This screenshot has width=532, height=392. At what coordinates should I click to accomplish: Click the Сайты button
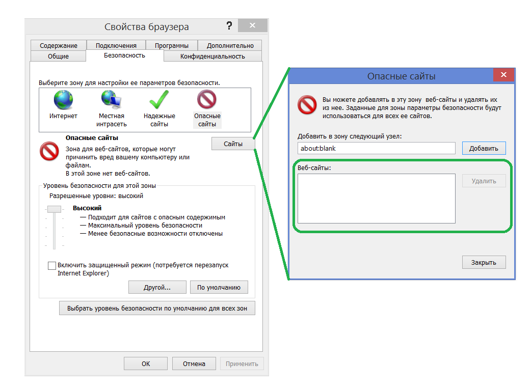[233, 144]
